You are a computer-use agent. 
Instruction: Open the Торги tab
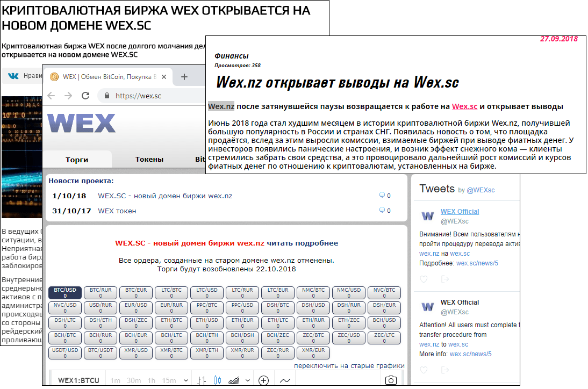click(x=77, y=160)
